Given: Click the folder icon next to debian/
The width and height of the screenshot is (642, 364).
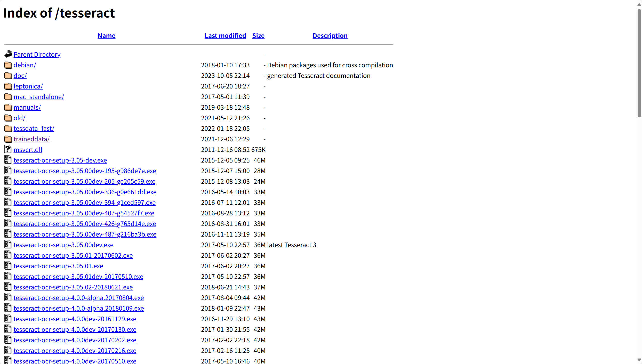Looking at the screenshot, I should 8,65.
